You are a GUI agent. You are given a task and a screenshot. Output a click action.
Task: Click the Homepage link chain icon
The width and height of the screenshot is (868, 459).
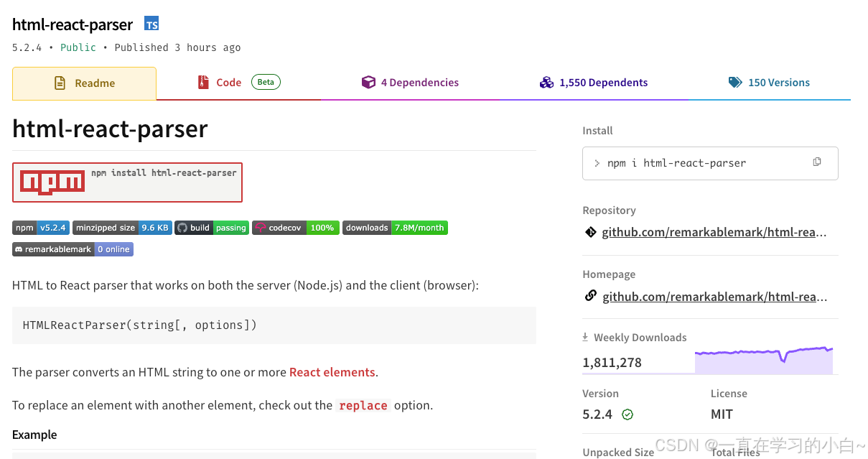click(591, 295)
